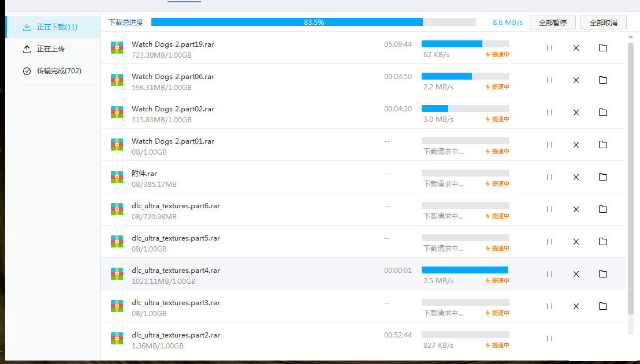This screenshot has width=640, height=364.
Task: Open folder for Watch Dogs 2.part02.rar
Action: click(x=603, y=112)
